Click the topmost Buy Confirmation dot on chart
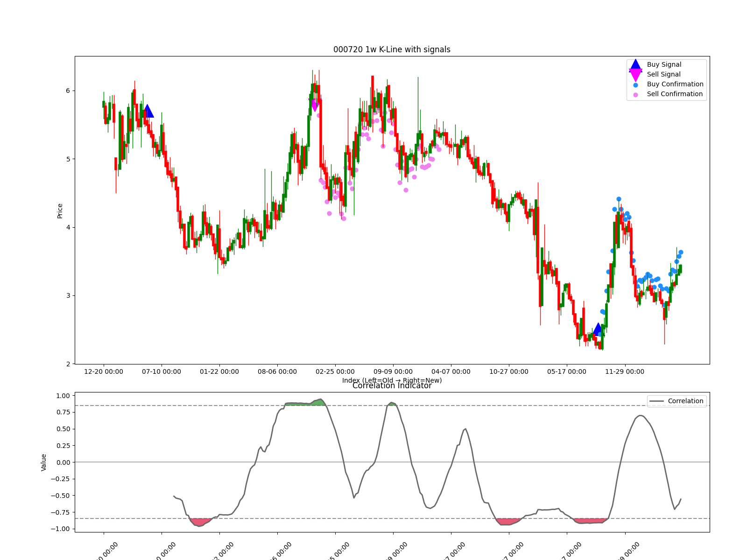Viewport: 747px width, 560px height. point(619,199)
